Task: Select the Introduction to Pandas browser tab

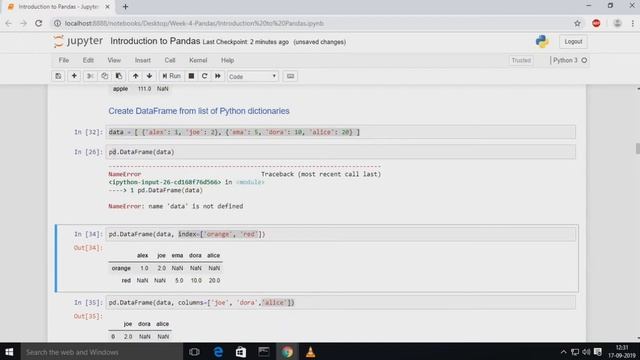Action: pyautogui.click(x=58, y=7)
